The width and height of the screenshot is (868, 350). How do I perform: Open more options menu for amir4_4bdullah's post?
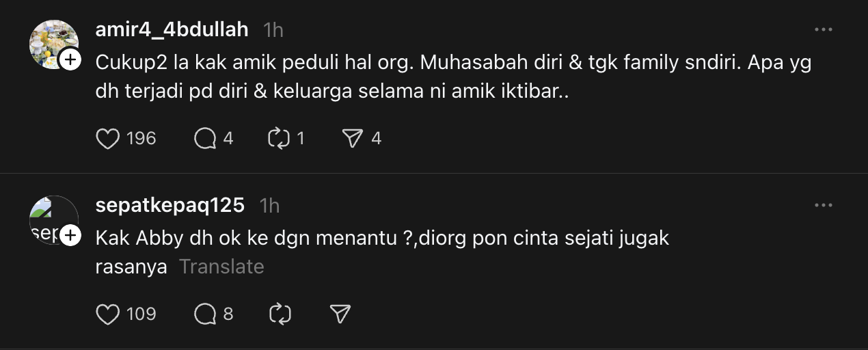click(x=824, y=30)
